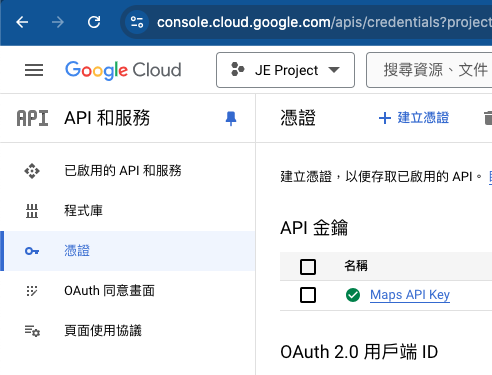Screen dimensions: 492x375
Task: Click the 憑證 page heading
Action: (298, 118)
